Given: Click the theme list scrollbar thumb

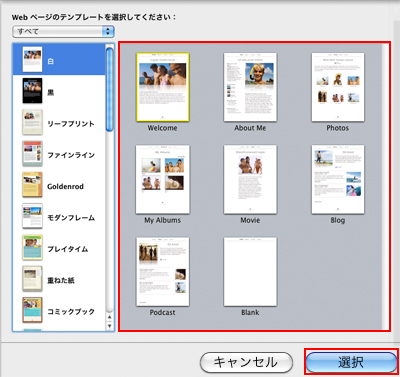Looking at the screenshot, I should [x=110, y=89].
